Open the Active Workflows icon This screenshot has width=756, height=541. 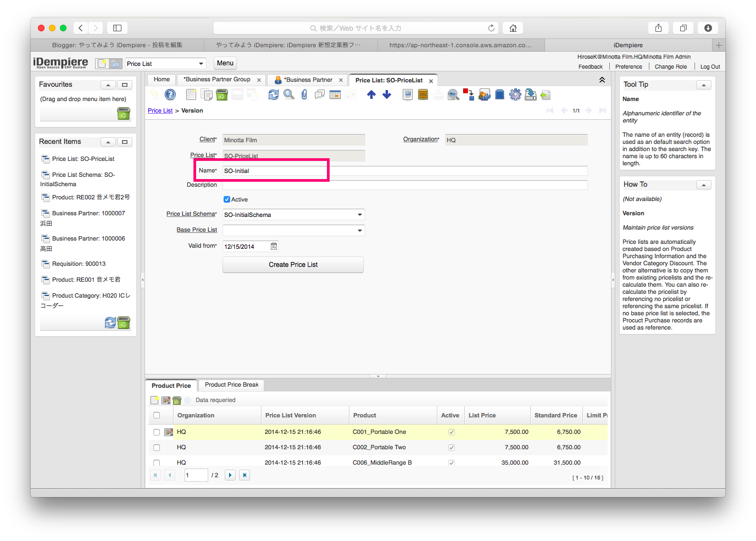point(469,94)
